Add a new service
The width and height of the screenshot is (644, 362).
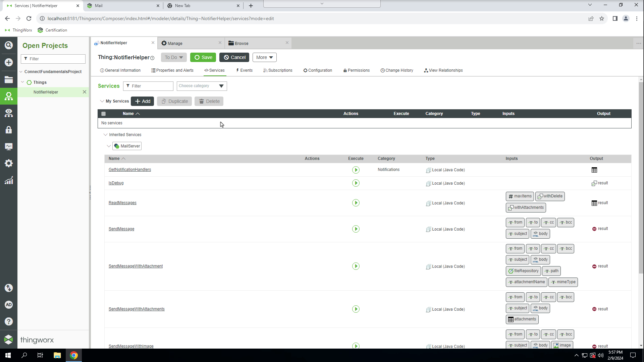(x=142, y=101)
